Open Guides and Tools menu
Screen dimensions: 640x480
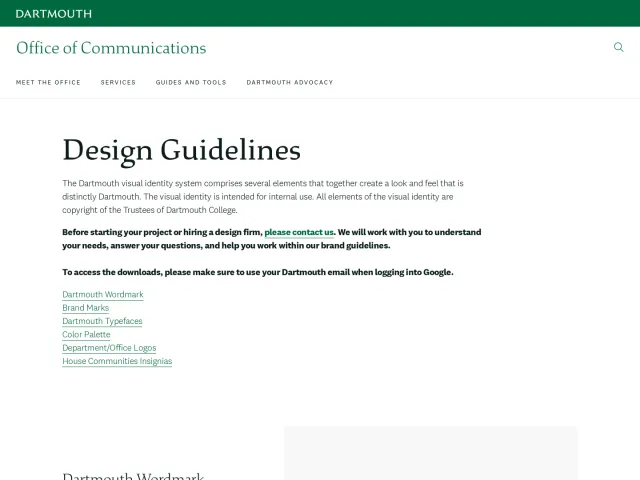tap(191, 82)
